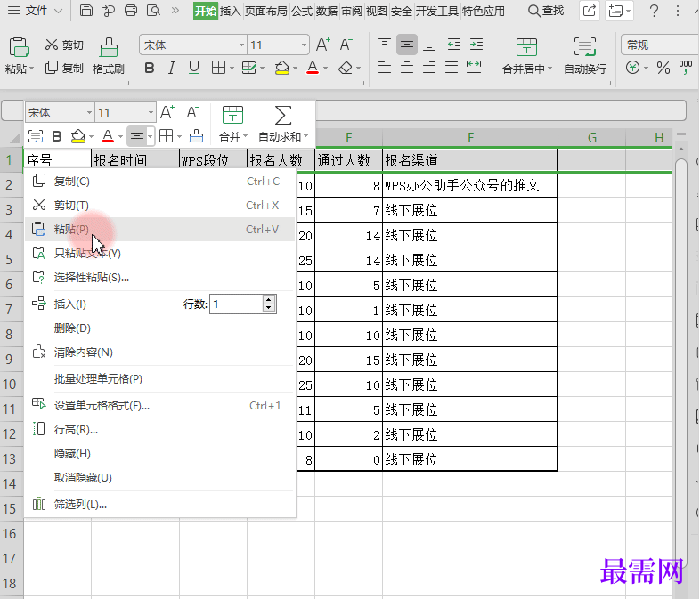Screen dimensions: 700x599
Task: Open the ribbon font name dropdown (宋体)
Action: click(x=241, y=45)
